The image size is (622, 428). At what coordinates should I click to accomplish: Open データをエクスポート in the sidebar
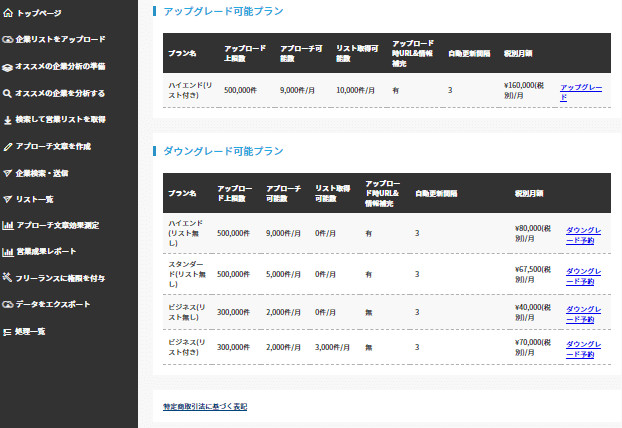click(x=53, y=304)
